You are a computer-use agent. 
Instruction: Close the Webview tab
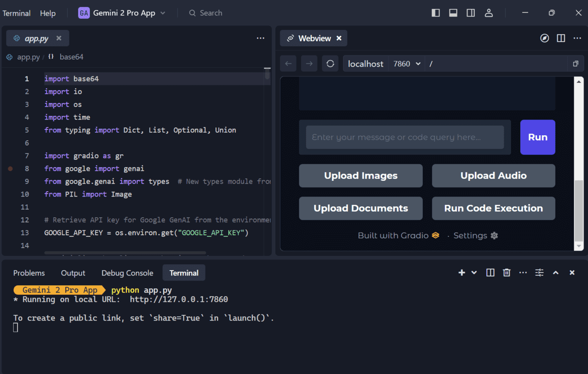click(x=339, y=38)
